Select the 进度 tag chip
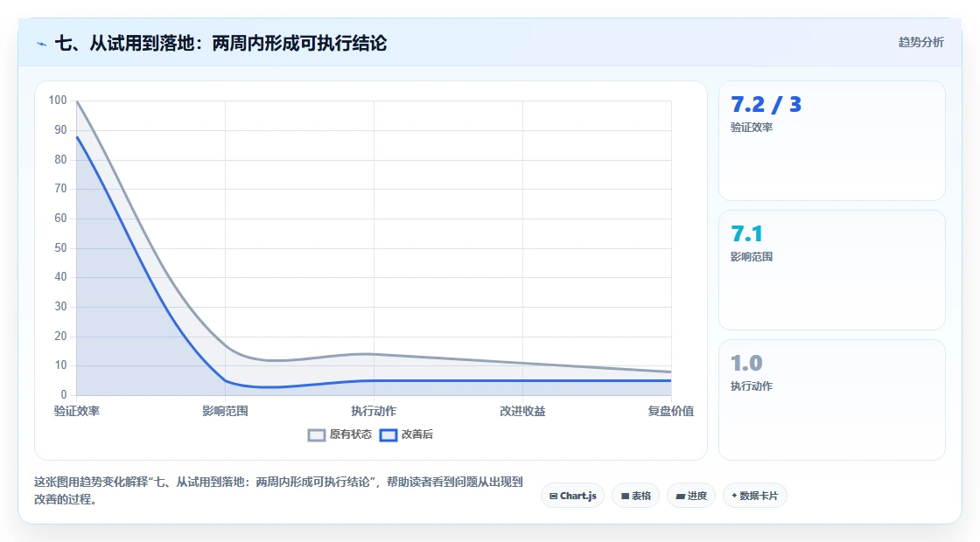Image resolution: width=980 pixels, height=542 pixels. coord(690,496)
